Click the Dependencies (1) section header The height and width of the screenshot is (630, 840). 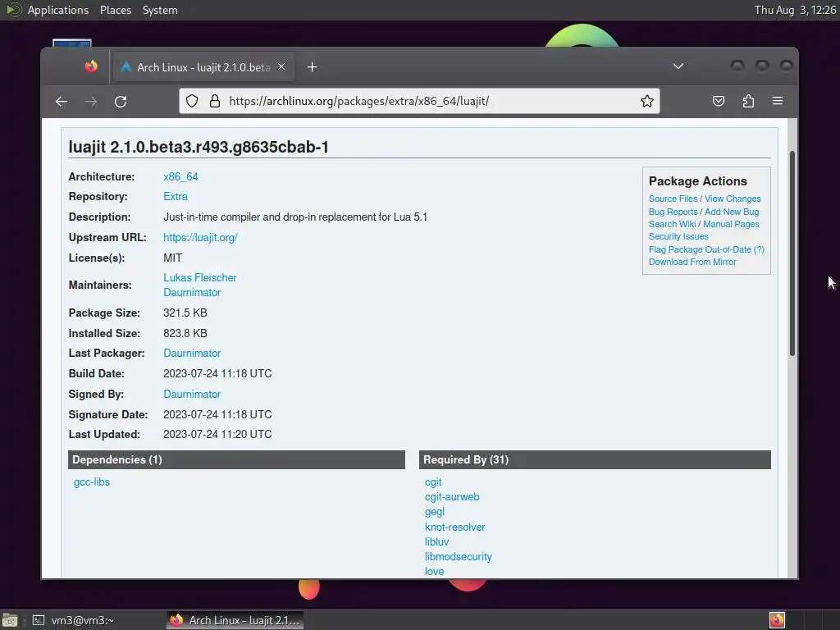click(236, 459)
